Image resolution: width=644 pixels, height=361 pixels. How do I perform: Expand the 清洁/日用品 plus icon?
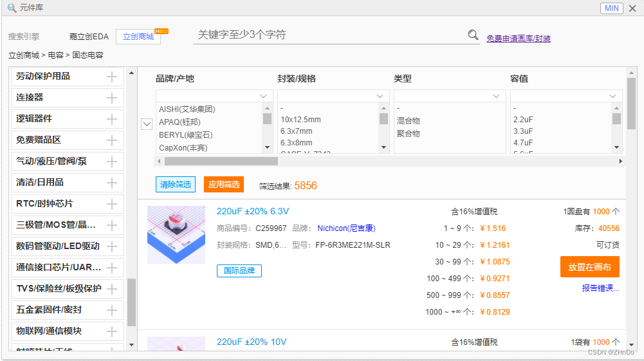(112, 183)
